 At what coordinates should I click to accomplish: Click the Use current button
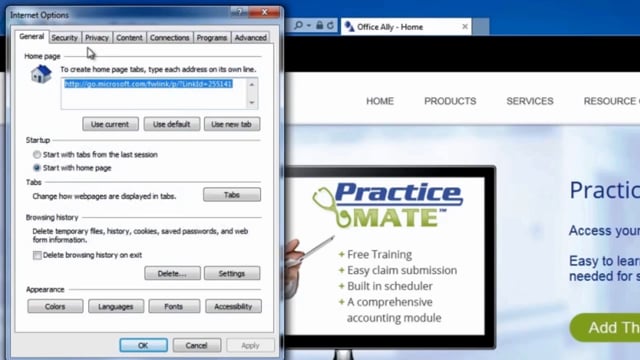(x=110, y=124)
